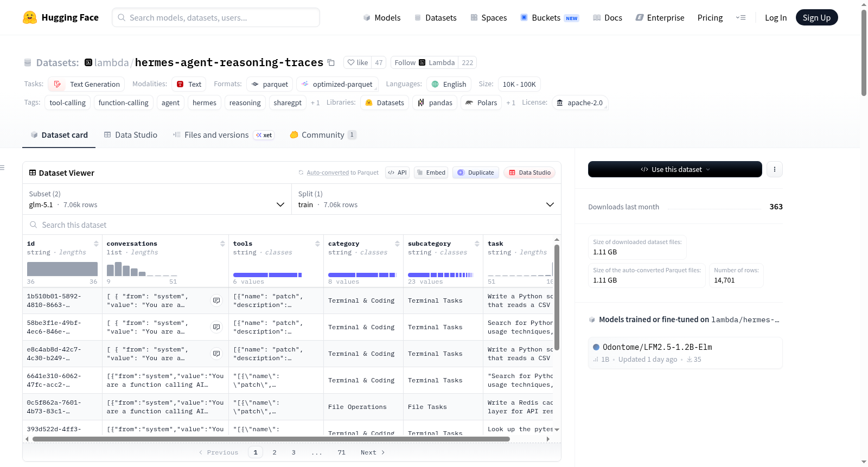The image size is (868, 467).
Task: Follow the Lambda organization
Action: (424, 62)
